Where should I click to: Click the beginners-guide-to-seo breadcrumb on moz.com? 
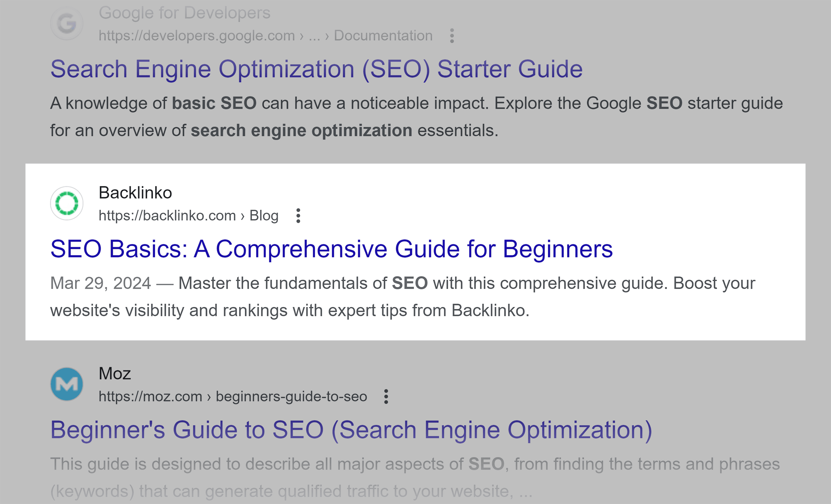(x=291, y=396)
